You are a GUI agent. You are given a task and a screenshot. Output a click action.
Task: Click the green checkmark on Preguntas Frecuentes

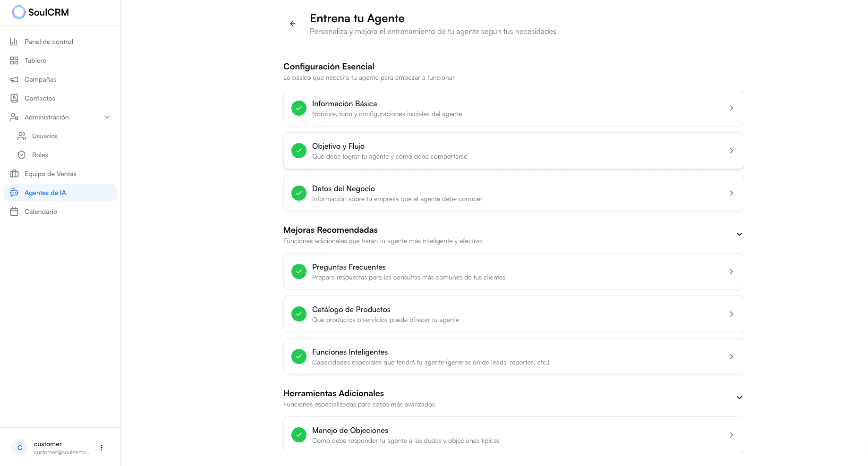coord(299,271)
